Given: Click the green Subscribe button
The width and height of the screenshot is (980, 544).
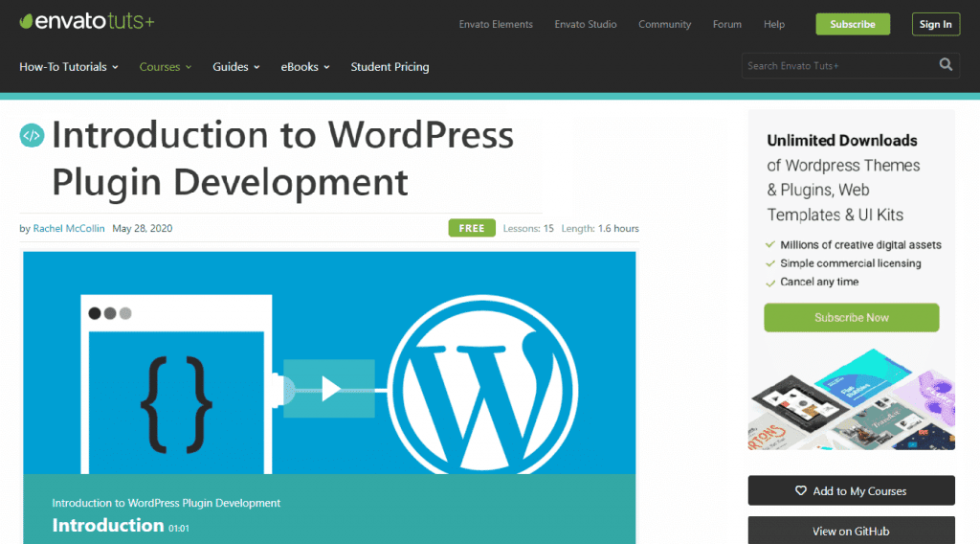Looking at the screenshot, I should pyautogui.click(x=853, y=24).
